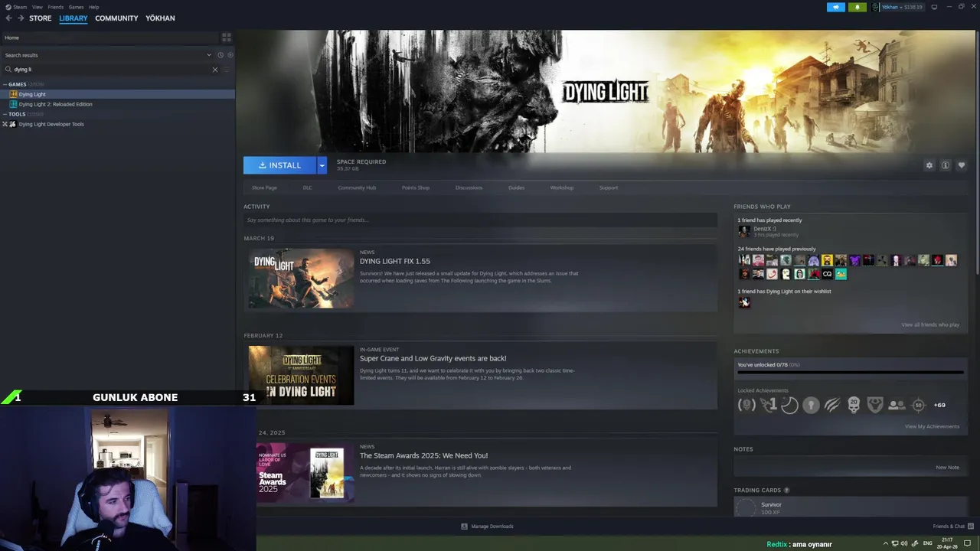Image resolution: width=980 pixels, height=551 pixels.
Task: Open the Community Hub link
Action: [x=357, y=187]
